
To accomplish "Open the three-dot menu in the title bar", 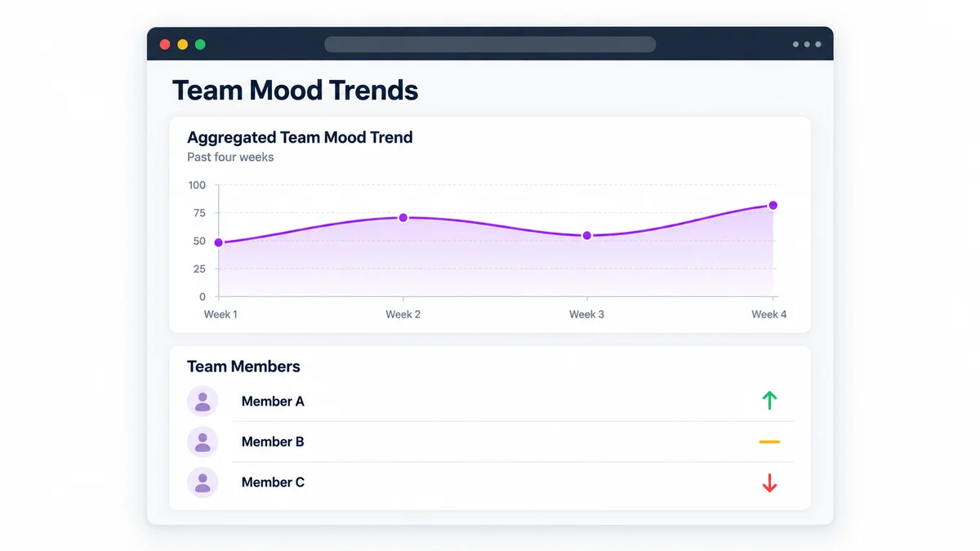I will [x=807, y=44].
